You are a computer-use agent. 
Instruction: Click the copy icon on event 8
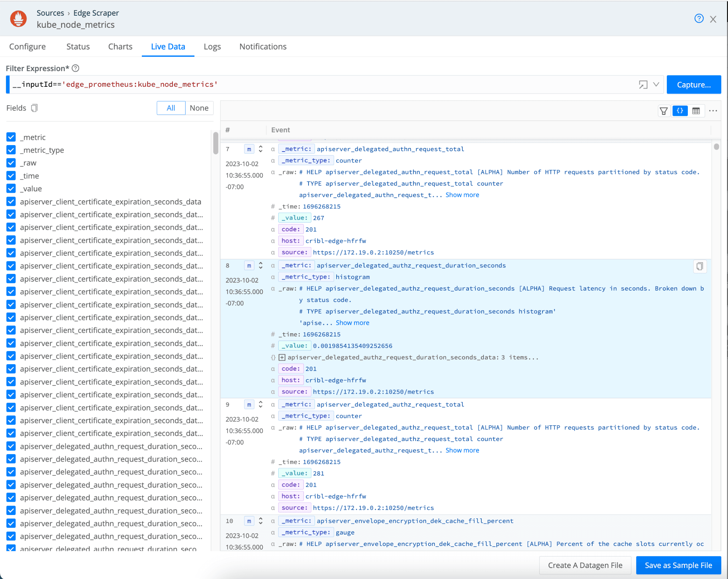[700, 266]
